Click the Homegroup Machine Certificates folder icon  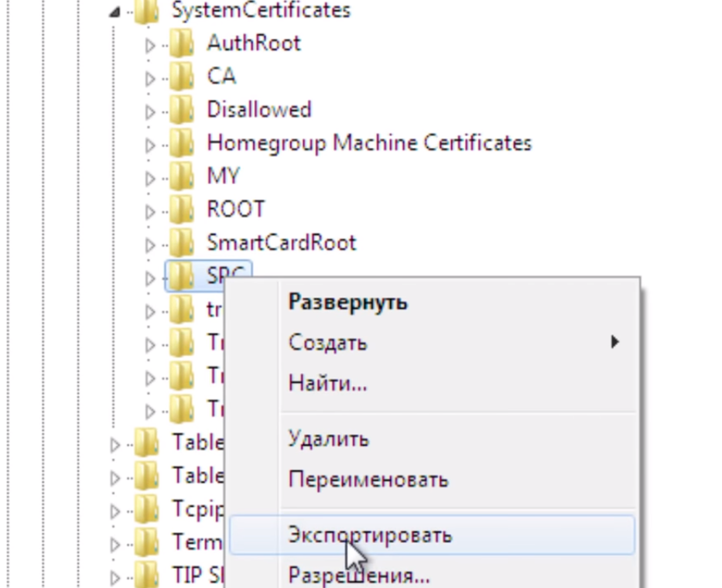click(182, 143)
